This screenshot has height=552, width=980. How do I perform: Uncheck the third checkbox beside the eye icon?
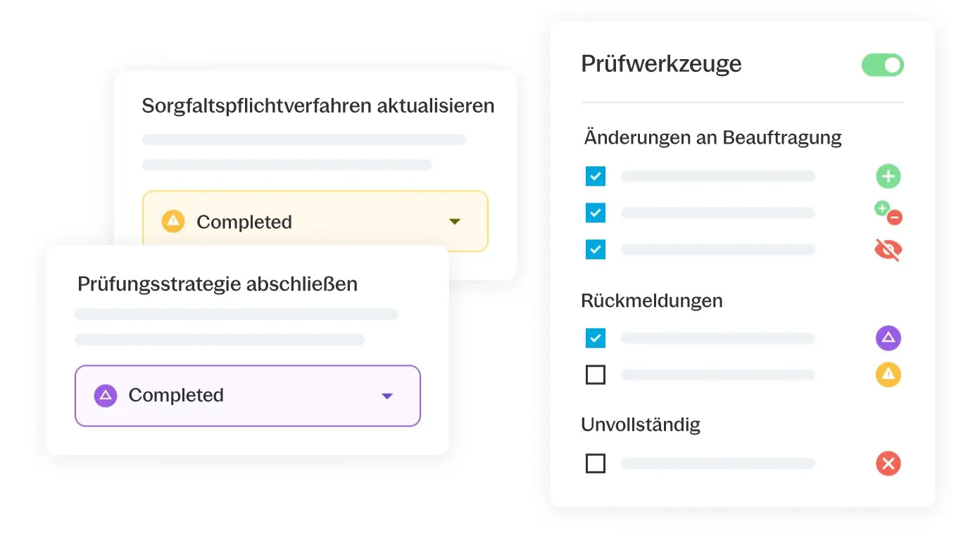coord(596,249)
